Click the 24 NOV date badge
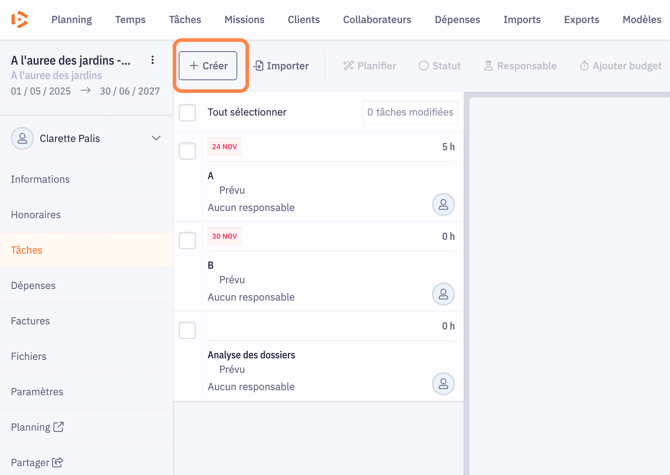670x475 pixels. [x=224, y=147]
